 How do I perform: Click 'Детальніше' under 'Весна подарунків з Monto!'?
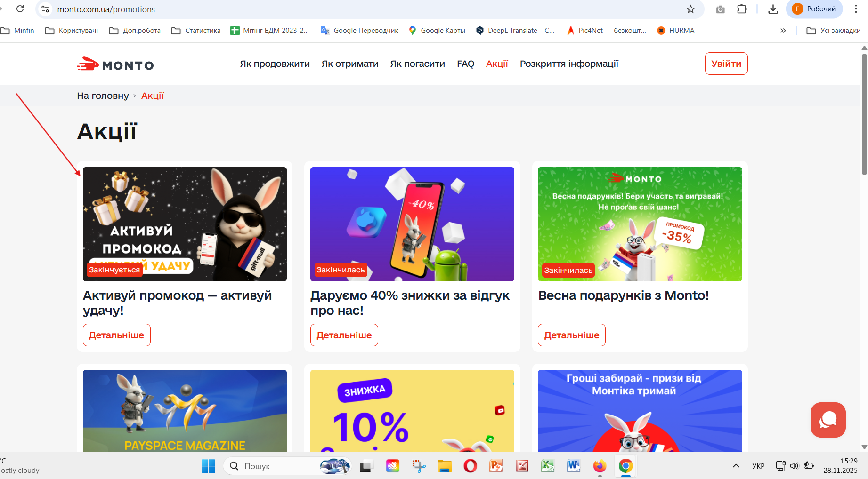point(572,335)
